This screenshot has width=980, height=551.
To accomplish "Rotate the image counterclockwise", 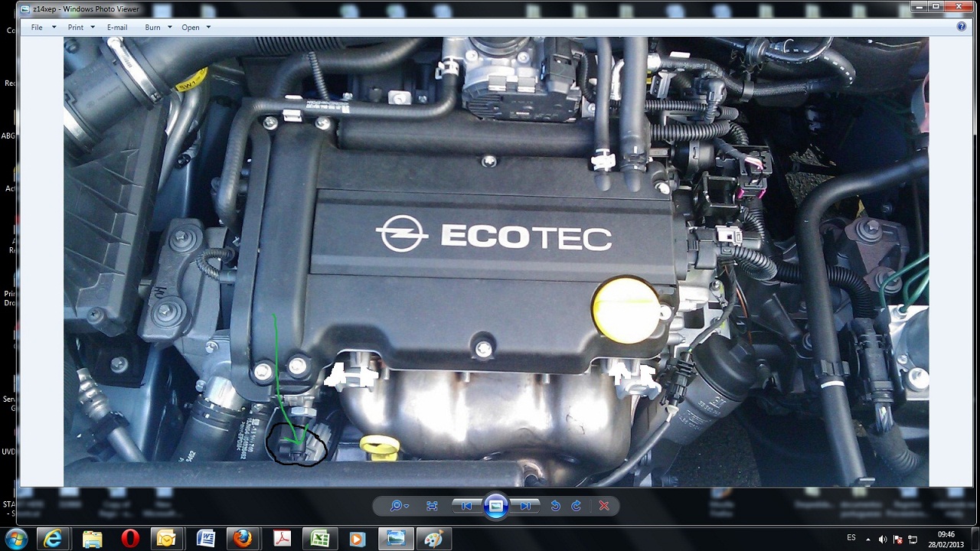I will 556,506.
